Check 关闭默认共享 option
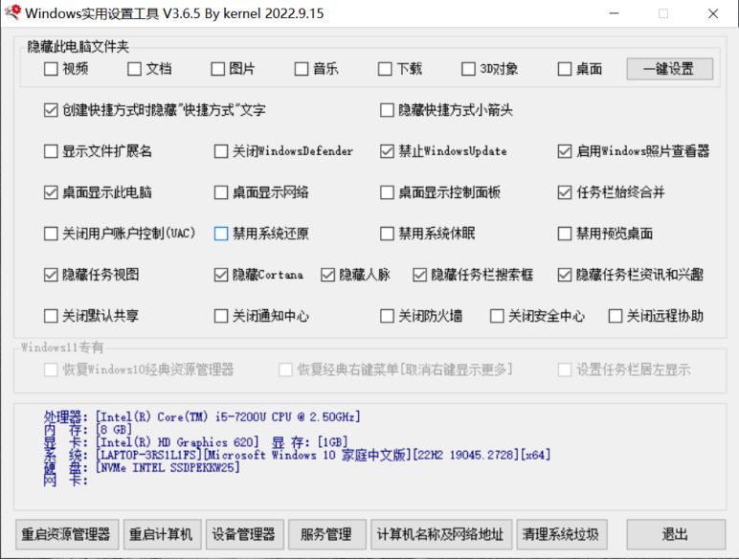The height and width of the screenshot is (560, 739). (x=51, y=316)
